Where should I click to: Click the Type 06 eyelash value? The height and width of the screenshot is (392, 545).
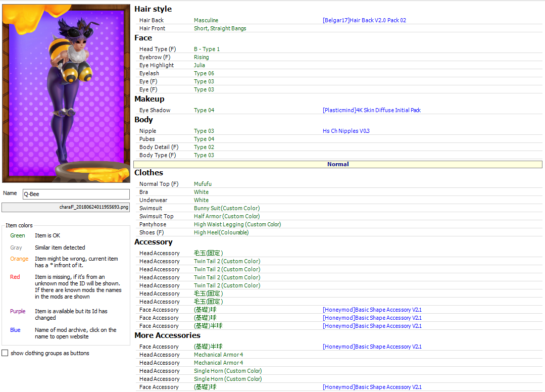204,73
